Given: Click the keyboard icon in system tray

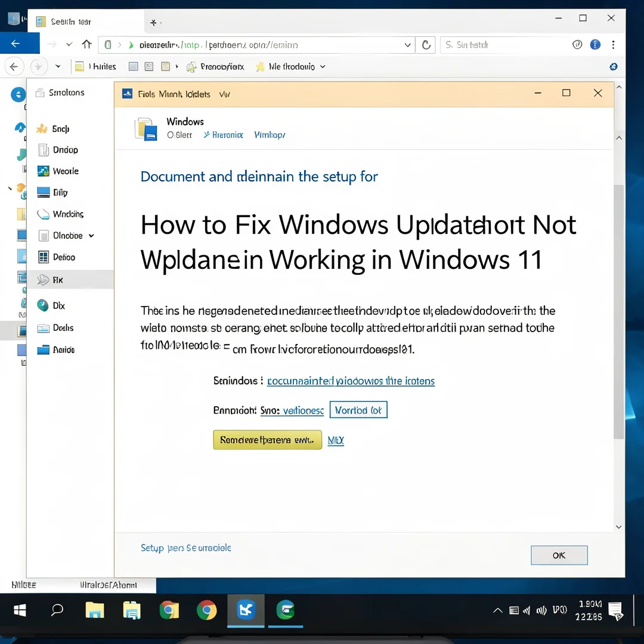Looking at the screenshot, I should point(514,611).
